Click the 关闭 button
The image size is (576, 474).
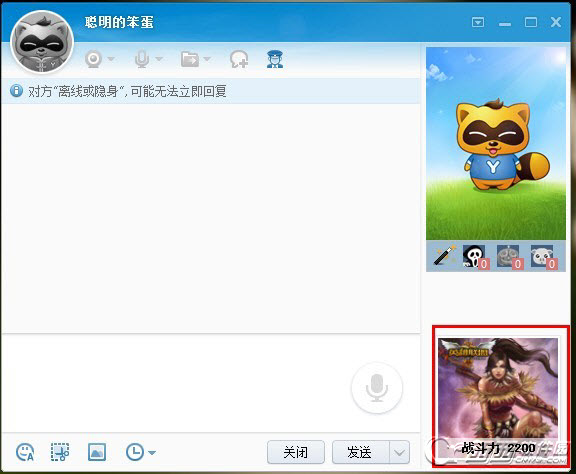point(296,452)
